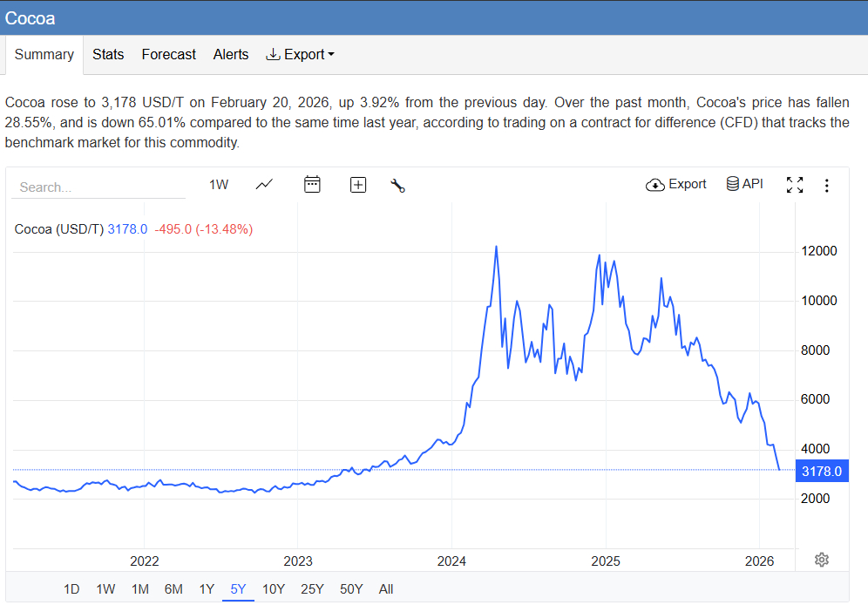This screenshot has width=868, height=605.
Task: Select the Alerts tab
Action: [231, 54]
